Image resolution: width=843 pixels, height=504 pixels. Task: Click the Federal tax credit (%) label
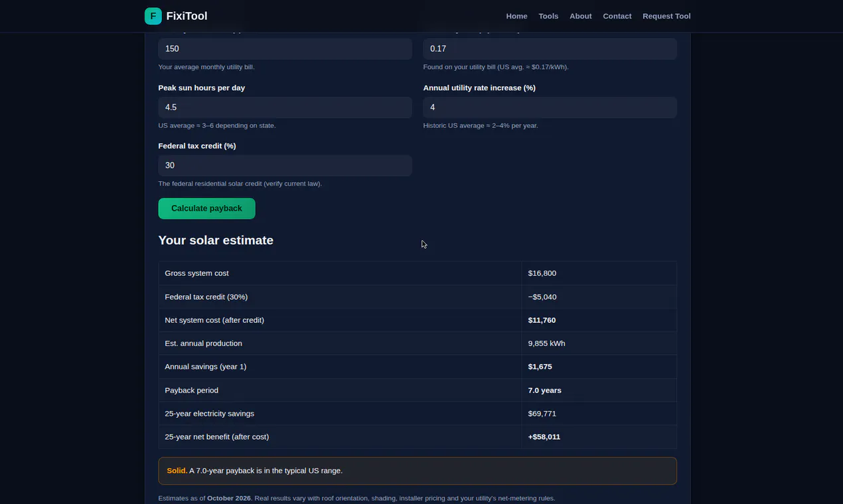197,146
